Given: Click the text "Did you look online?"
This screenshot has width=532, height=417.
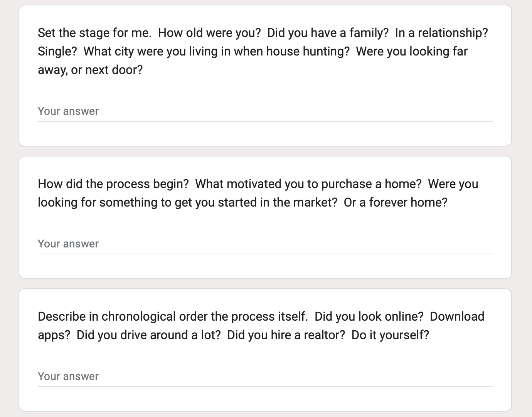Looking at the screenshot, I should tap(369, 316).
